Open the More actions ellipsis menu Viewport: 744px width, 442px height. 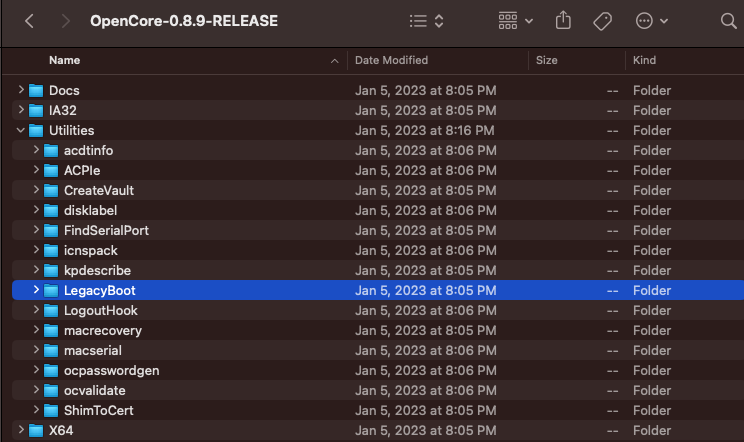652,21
